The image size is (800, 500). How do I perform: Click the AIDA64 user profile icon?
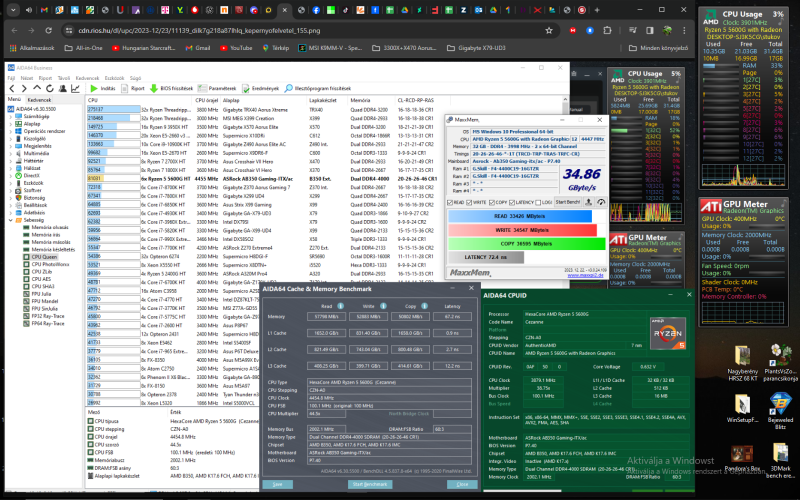[62, 88]
